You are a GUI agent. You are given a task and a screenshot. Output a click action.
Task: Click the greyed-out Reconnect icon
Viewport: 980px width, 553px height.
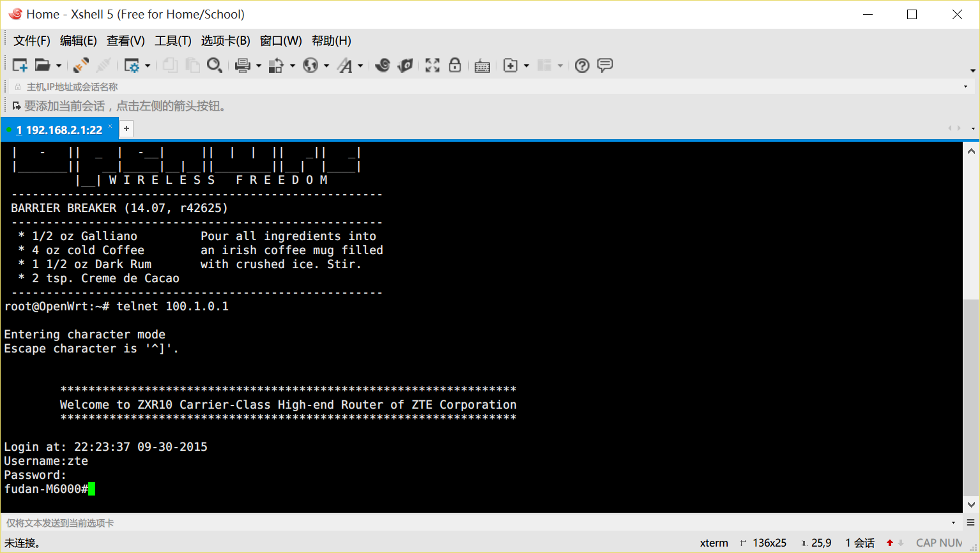(x=103, y=65)
